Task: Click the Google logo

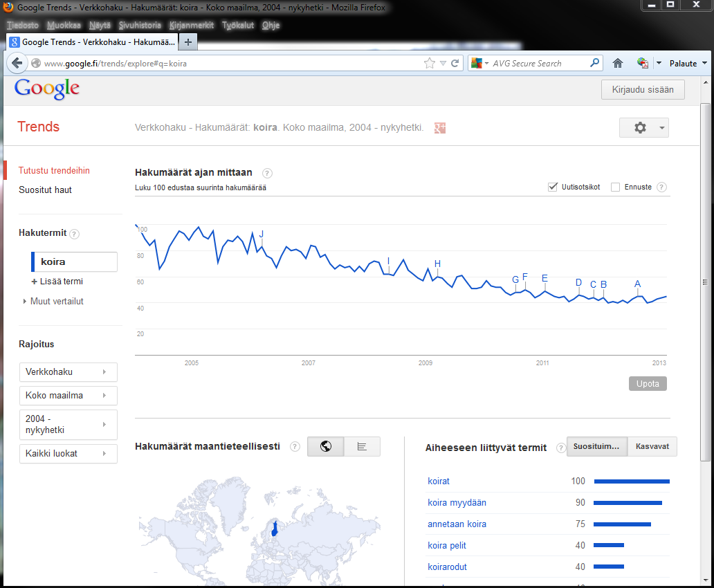Action: [x=47, y=89]
